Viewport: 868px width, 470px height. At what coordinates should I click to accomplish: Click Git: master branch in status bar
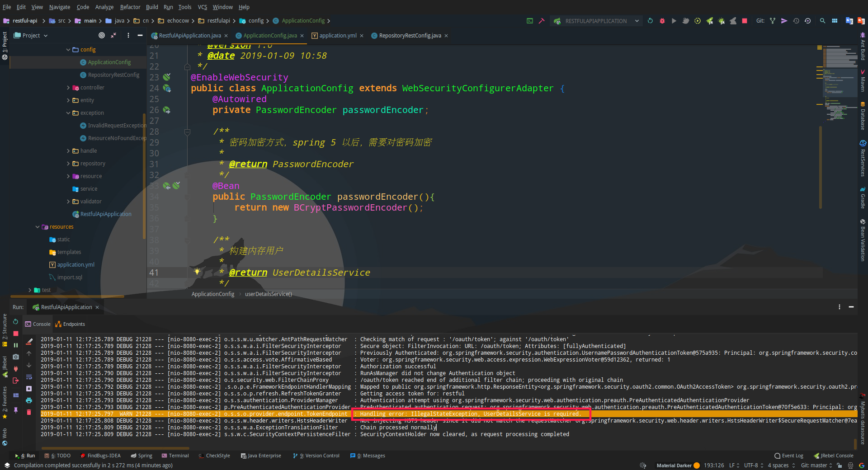pyautogui.click(x=816, y=465)
